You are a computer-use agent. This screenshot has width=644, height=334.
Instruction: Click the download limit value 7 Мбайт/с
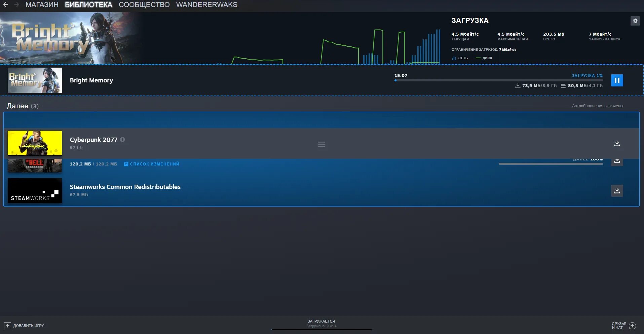(x=507, y=49)
